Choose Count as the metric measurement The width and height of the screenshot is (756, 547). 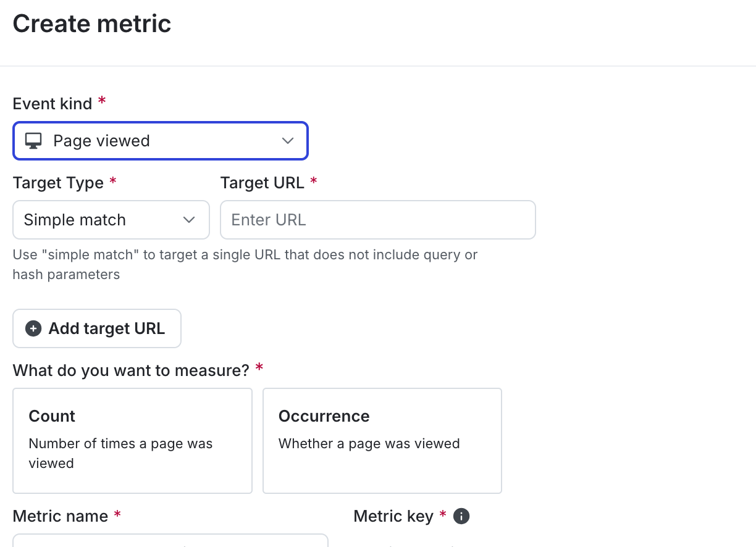[132, 440]
